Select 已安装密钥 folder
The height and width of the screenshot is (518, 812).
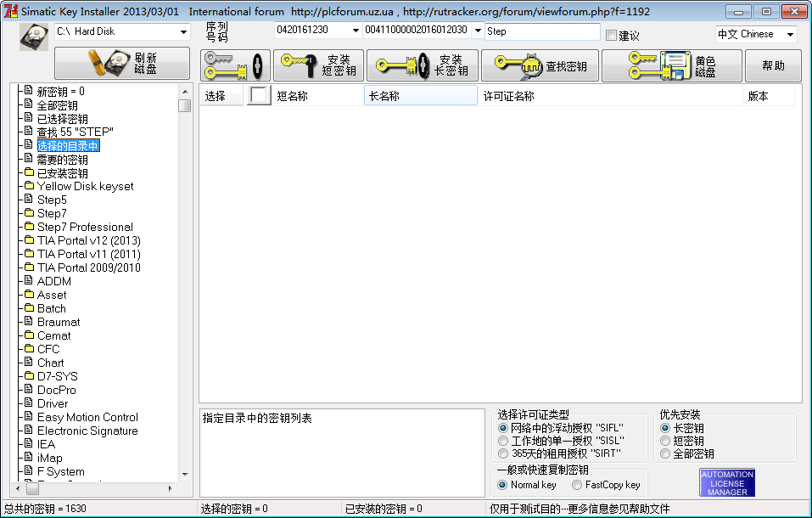tap(62, 173)
